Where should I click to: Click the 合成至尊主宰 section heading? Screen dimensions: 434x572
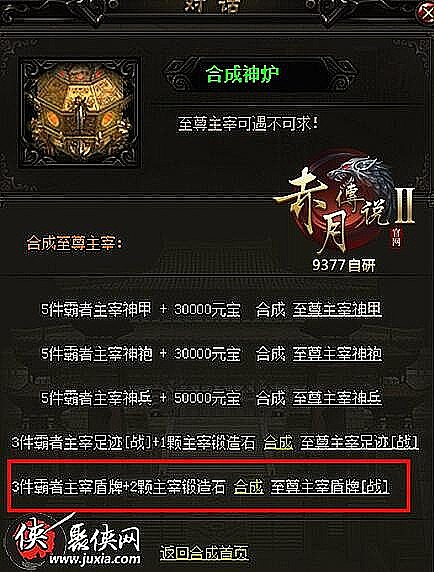[74, 243]
